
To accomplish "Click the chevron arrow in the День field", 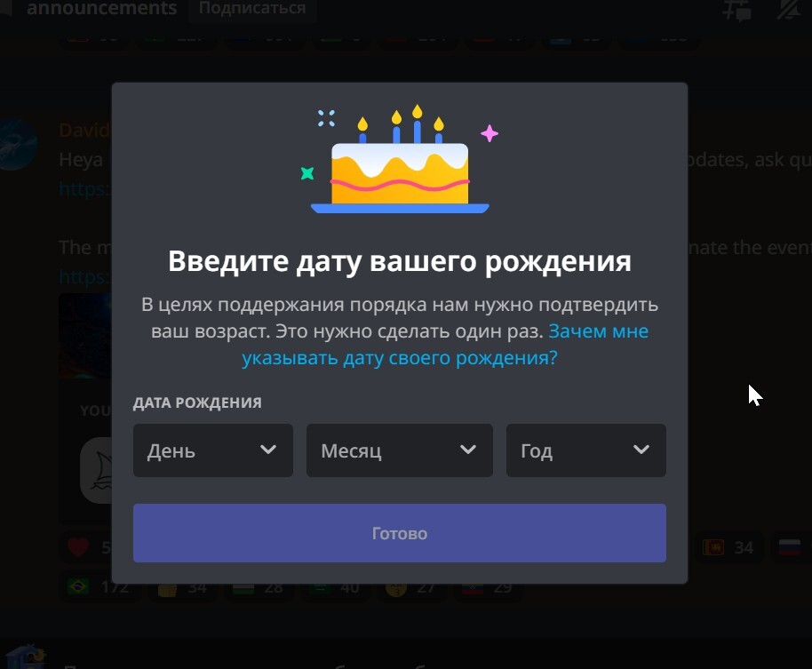I will click(x=268, y=450).
